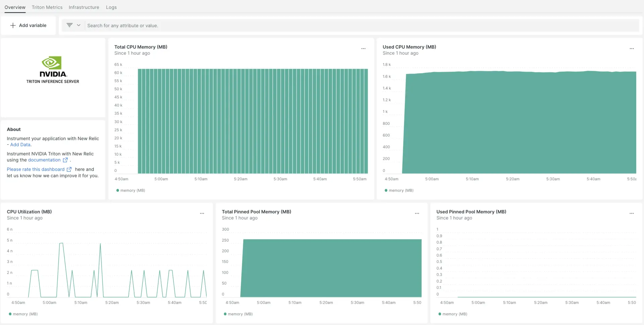The height and width of the screenshot is (325, 644).
Task: Click the Add Data link
Action: 20,145
